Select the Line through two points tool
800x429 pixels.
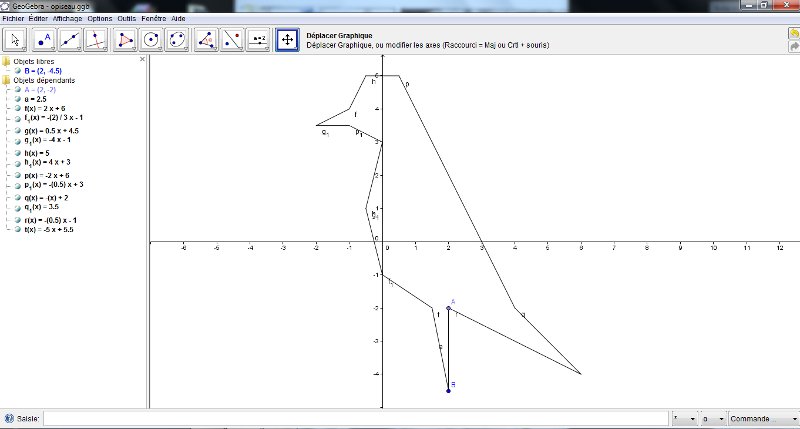tap(70, 39)
